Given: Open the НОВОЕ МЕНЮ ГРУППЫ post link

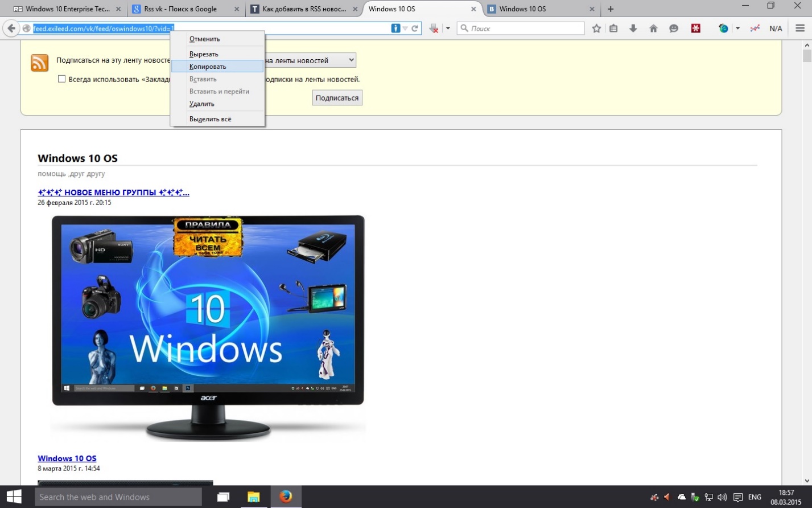Looking at the screenshot, I should point(113,192).
